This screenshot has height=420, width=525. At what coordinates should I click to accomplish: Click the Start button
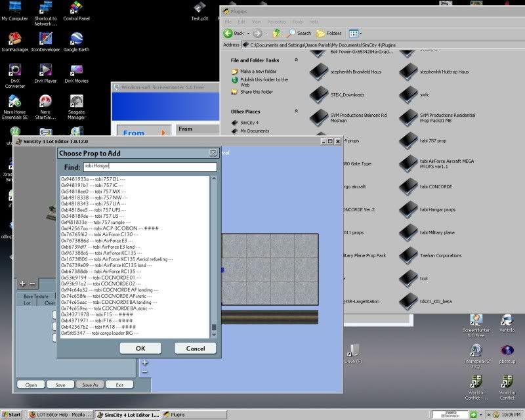point(11,415)
